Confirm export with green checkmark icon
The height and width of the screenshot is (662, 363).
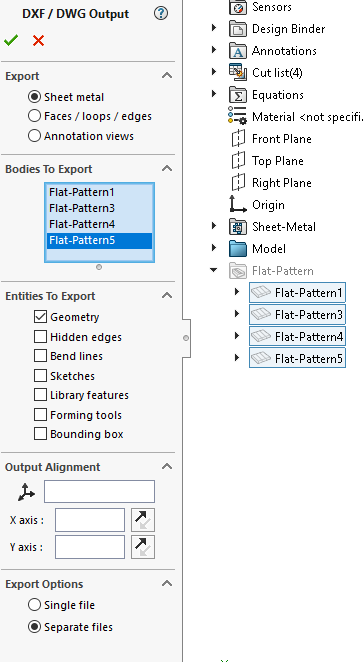pyautogui.click(x=11, y=41)
